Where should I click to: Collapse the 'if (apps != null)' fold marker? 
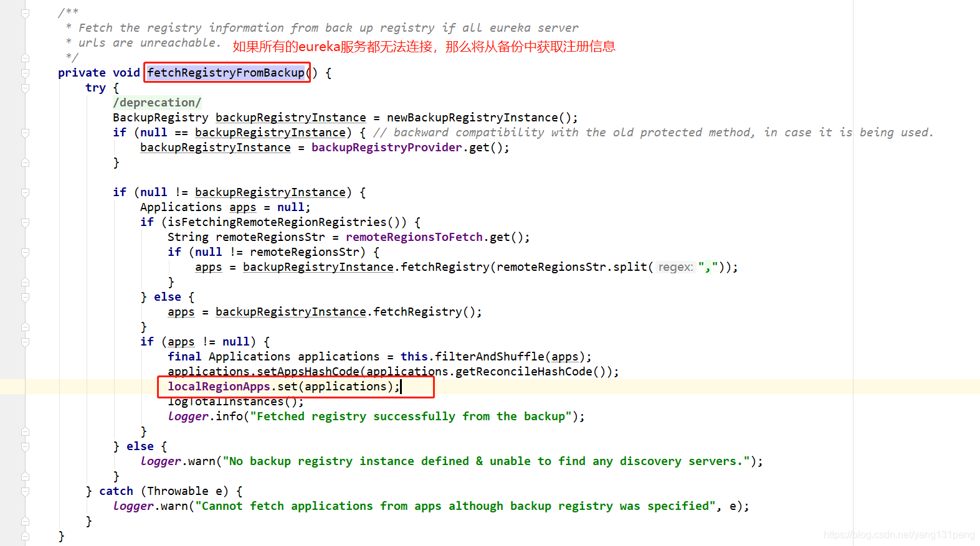tap(25, 342)
